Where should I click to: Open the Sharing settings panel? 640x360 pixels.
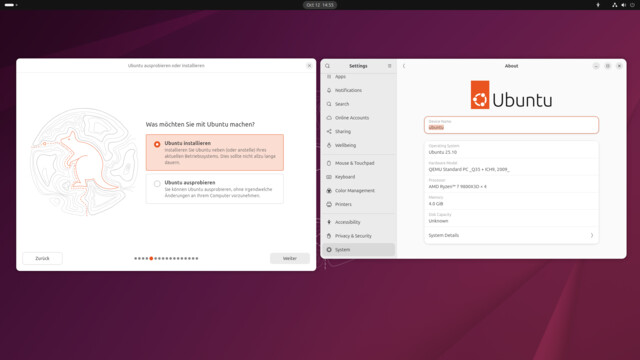tap(358, 131)
